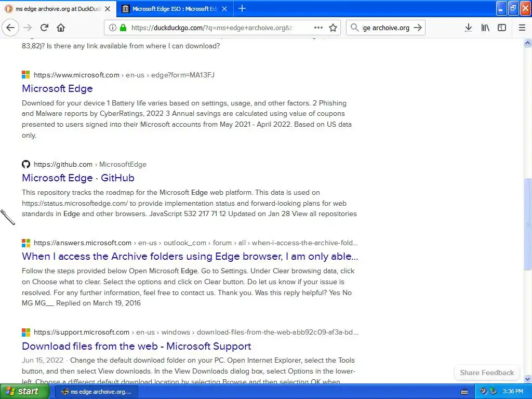Open the Microsoft Edge result link
The width and height of the screenshot is (532, 399).
57,88
